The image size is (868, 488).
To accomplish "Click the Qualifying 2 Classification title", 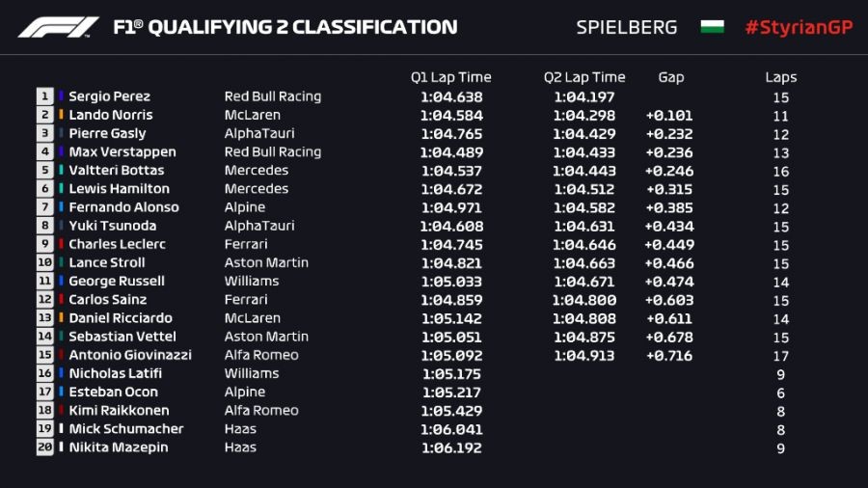I will [285, 27].
